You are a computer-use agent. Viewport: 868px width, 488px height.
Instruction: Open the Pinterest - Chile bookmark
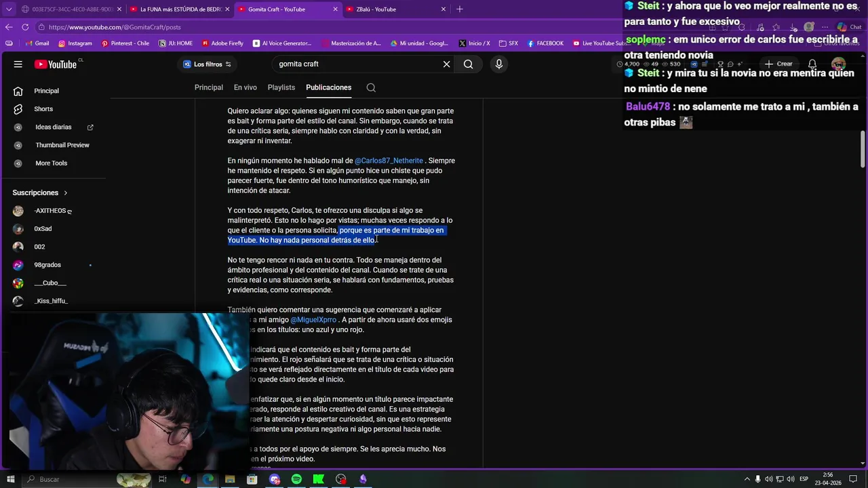point(125,43)
